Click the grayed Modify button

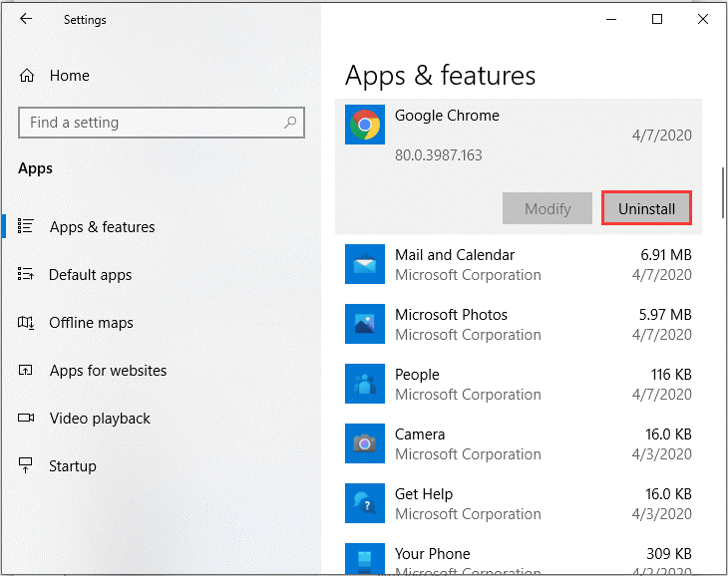coord(547,209)
